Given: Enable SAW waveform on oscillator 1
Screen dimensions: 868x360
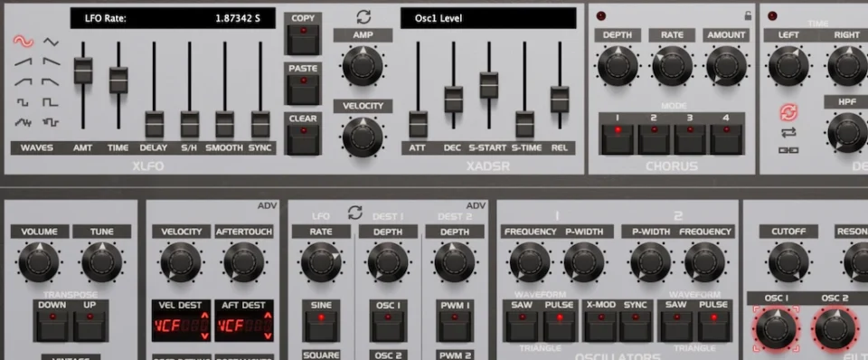Looking at the screenshot, I should [x=522, y=327].
